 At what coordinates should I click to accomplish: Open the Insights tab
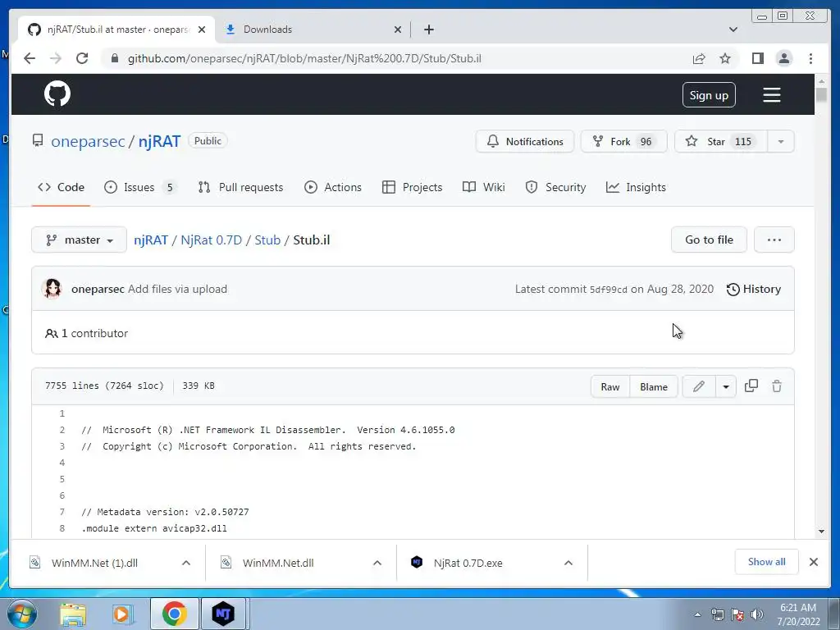click(x=636, y=187)
